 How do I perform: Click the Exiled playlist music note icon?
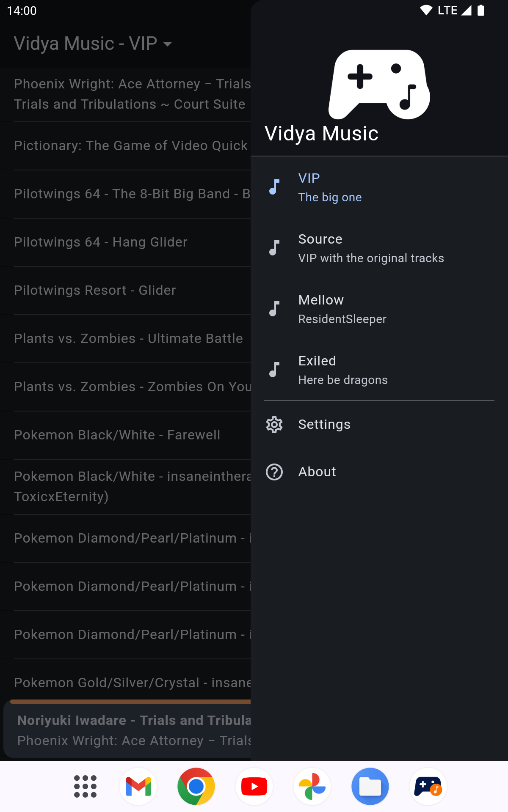274,370
